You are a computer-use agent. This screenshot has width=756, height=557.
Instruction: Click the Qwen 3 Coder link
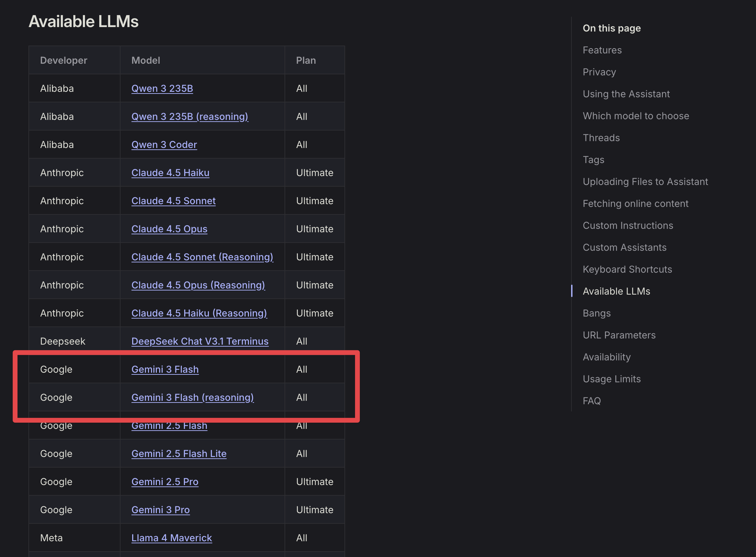pyautogui.click(x=164, y=145)
